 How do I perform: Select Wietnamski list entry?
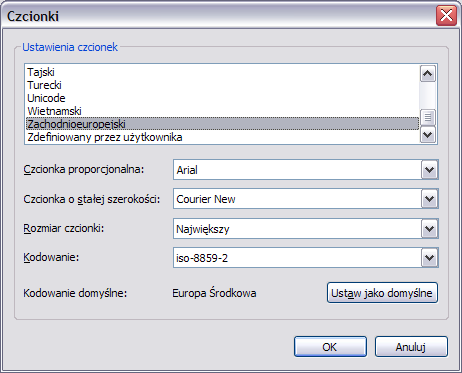[222, 111]
